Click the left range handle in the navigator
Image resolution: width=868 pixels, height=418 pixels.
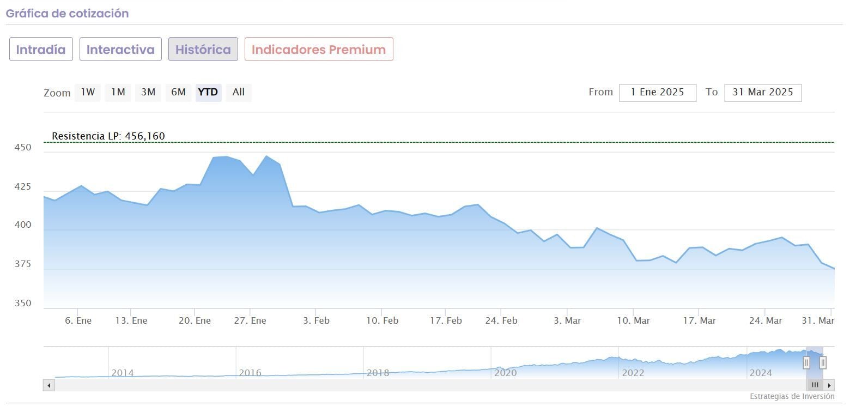point(806,362)
